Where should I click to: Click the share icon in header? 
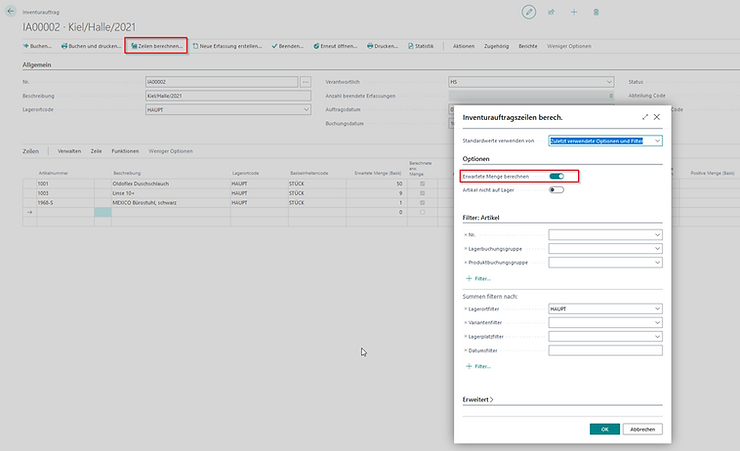[x=551, y=12]
